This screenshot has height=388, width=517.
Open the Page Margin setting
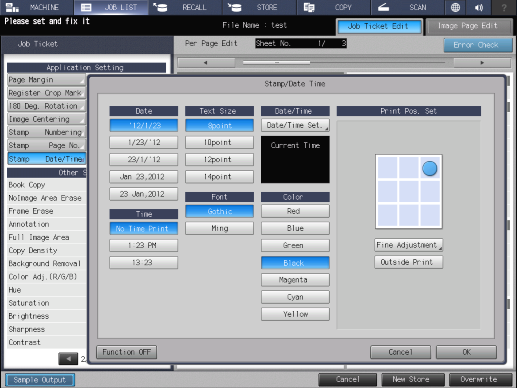tap(46, 80)
